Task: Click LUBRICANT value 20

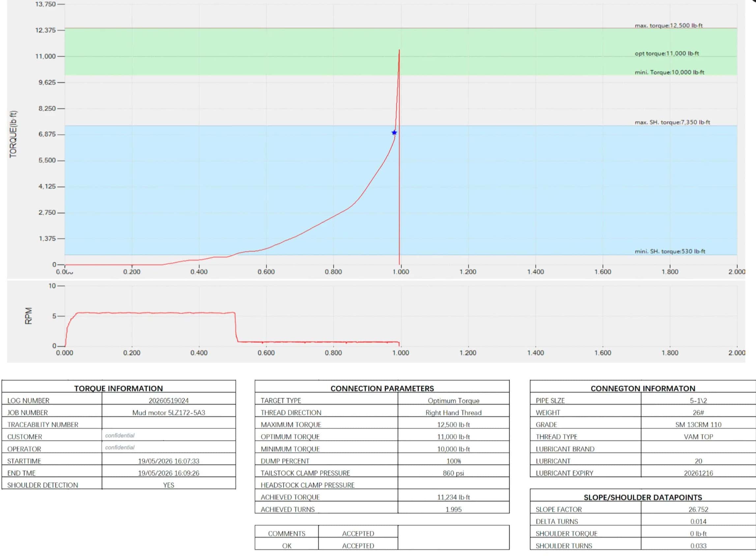Action: point(698,461)
